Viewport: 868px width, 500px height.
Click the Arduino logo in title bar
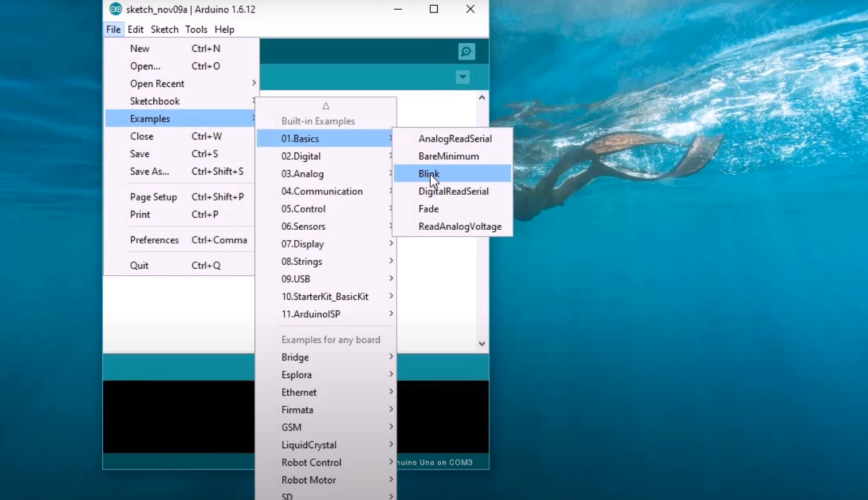[x=115, y=9]
